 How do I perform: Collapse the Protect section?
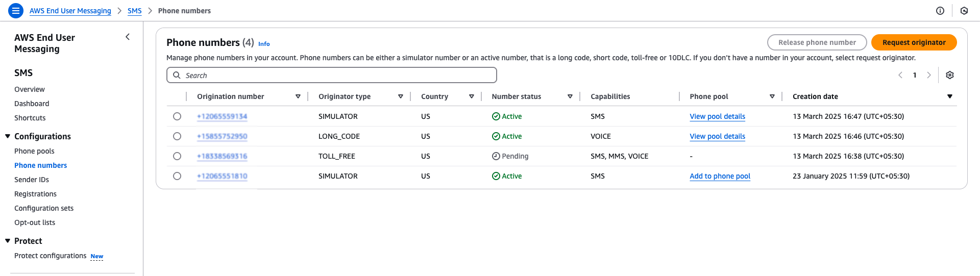point(8,241)
